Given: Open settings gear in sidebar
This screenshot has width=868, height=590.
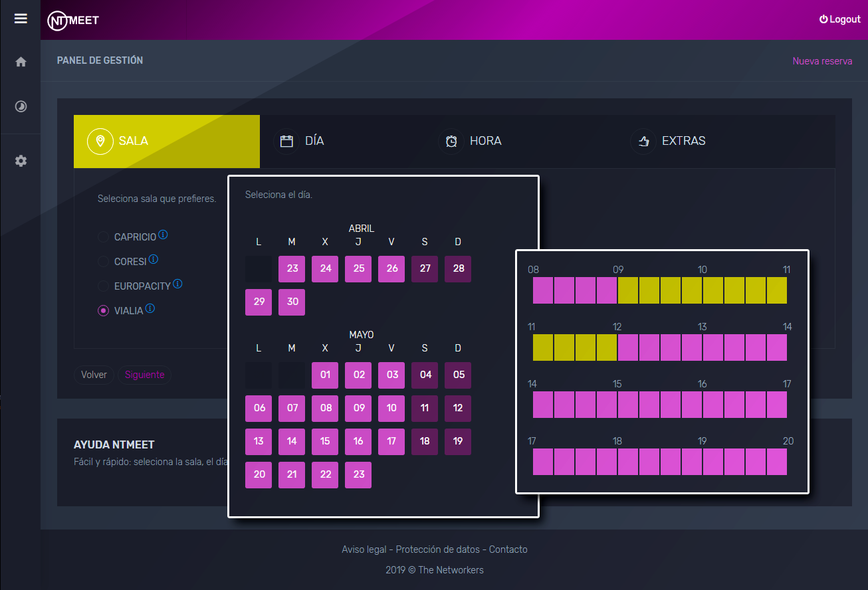Looking at the screenshot, I should 21,161.
